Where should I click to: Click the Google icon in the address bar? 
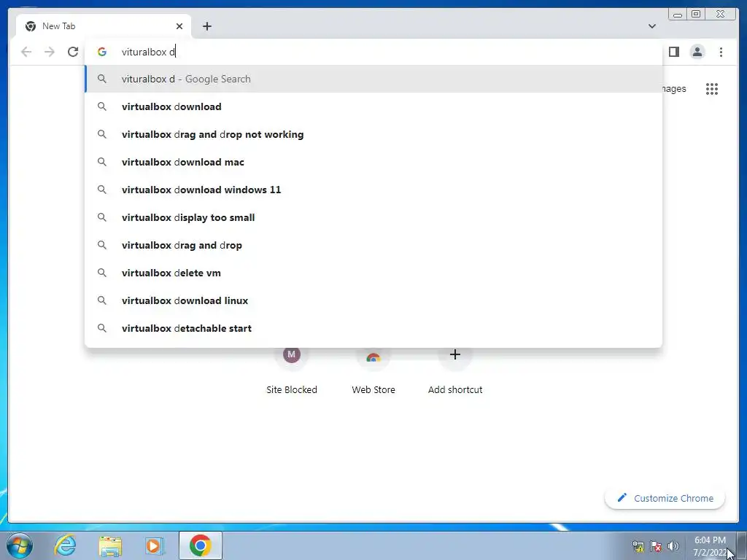(x=102, y=52)
